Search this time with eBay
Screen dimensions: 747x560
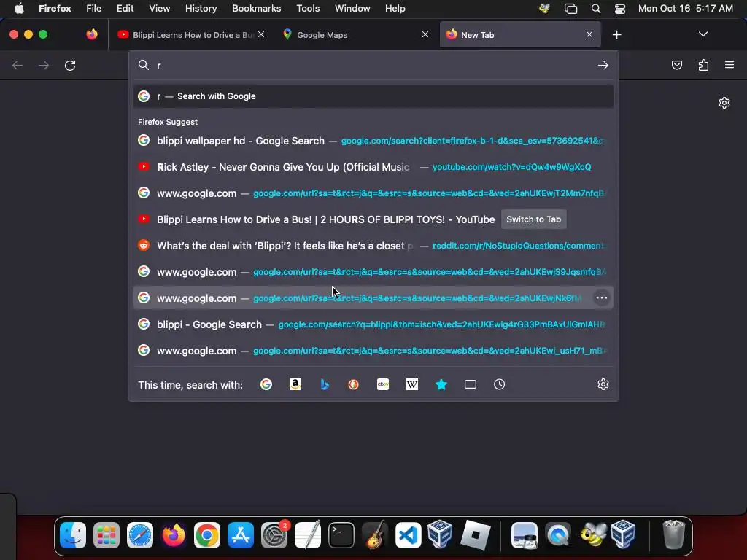pos(383,384)
